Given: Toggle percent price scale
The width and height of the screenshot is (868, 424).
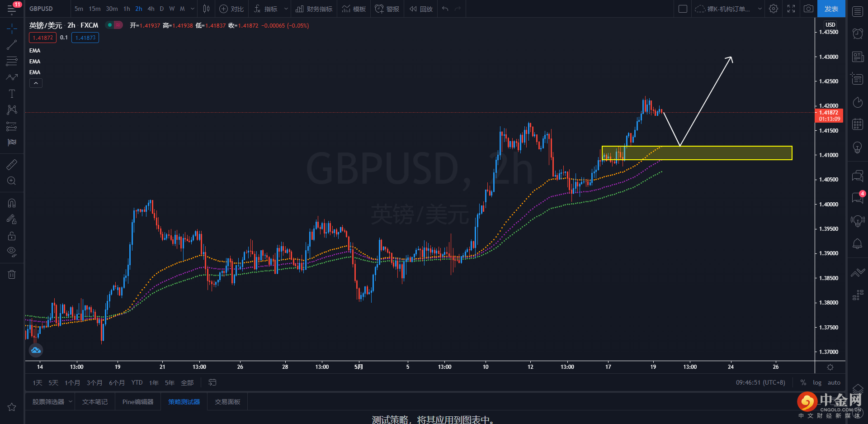Looking at the screenshot, I should (803, 382).
